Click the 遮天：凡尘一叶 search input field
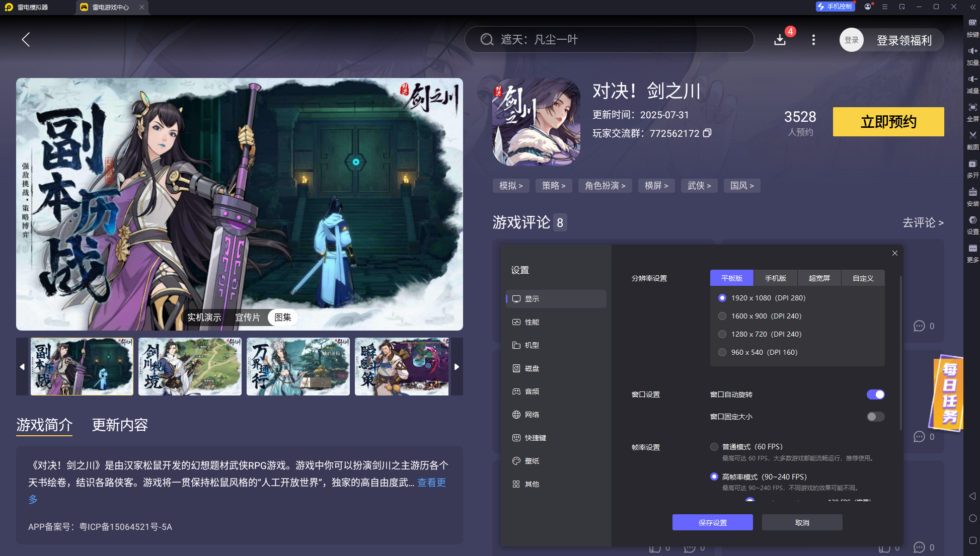Screen dimensions: 980x556 (x=609, y=39)
